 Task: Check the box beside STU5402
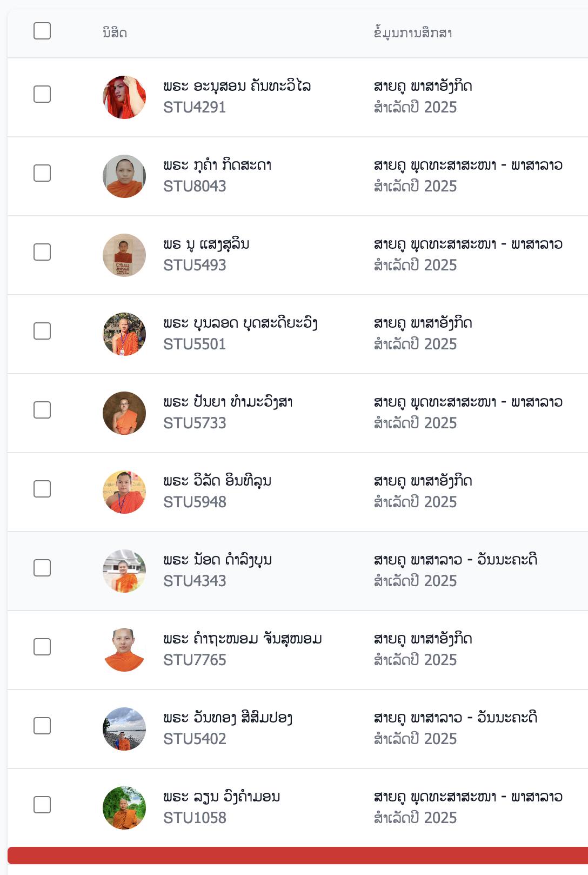[42, 726]
